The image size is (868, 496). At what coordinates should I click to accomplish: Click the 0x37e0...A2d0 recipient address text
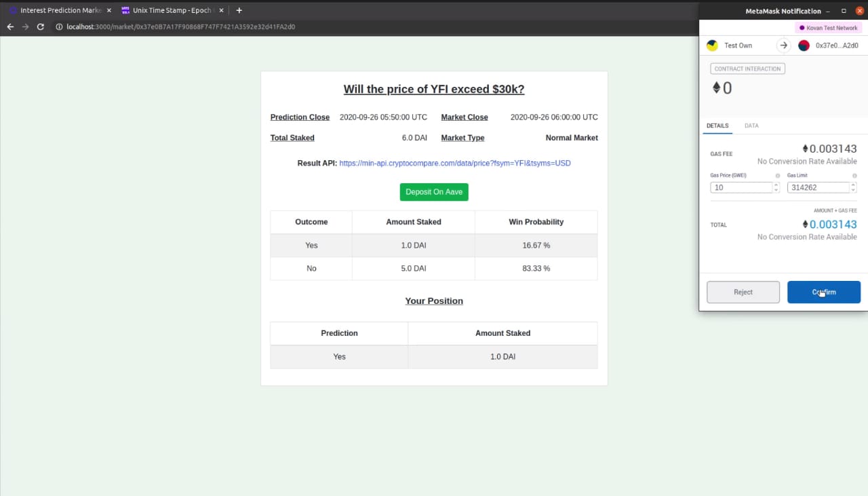coord(837,45)
